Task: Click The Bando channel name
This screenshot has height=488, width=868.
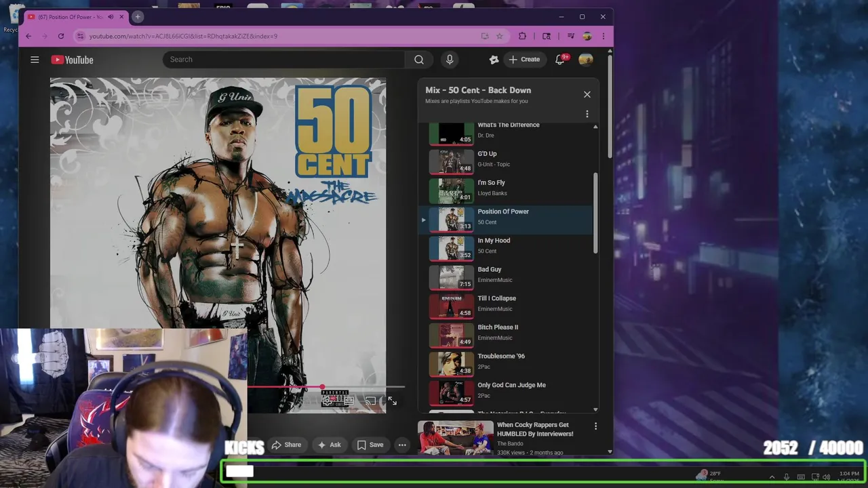Action: point(510,443)
